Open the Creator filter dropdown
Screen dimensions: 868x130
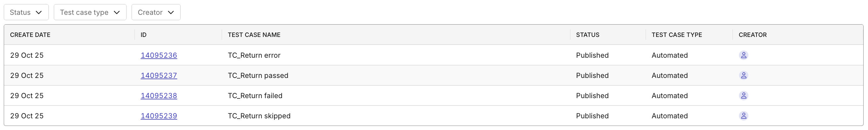point(156,13)
